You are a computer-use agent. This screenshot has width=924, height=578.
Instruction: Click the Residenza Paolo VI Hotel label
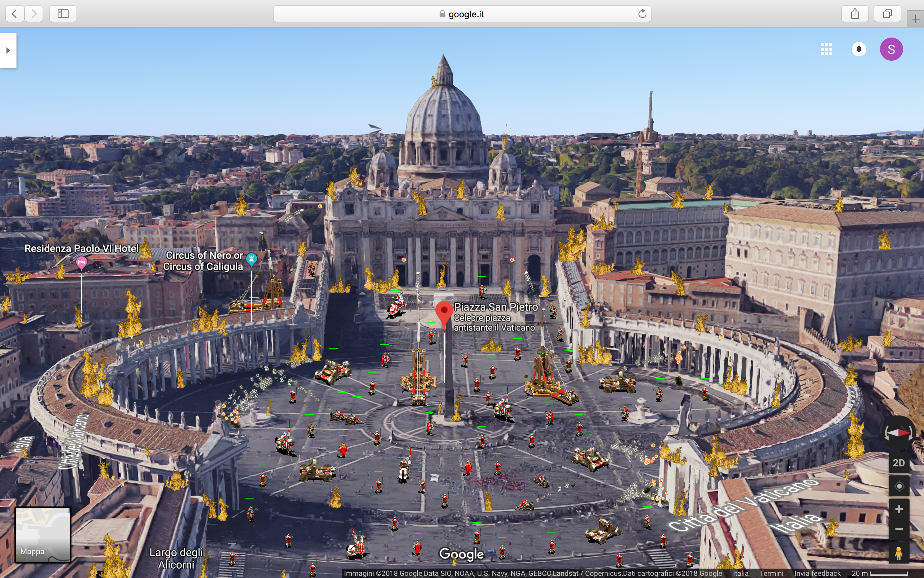[x=81, y=249]
